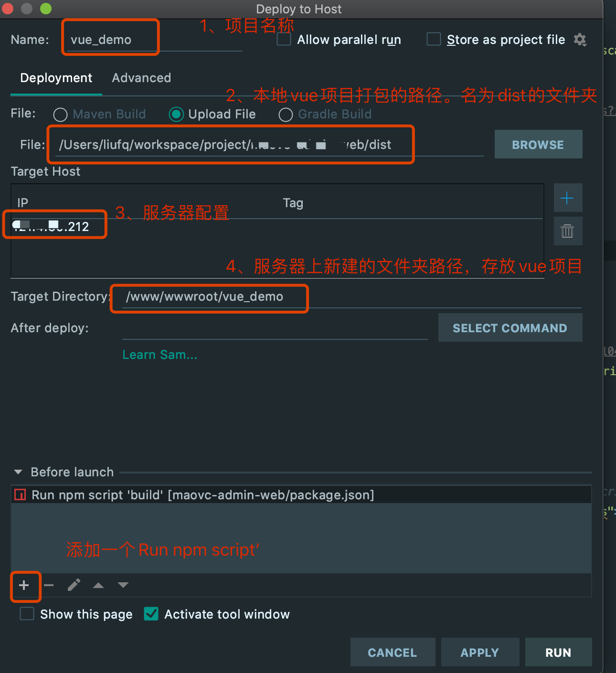Viewport: 616px width, 673px height.
Task: Toggle Activate tool window checkbox
Action: point(151,614)
